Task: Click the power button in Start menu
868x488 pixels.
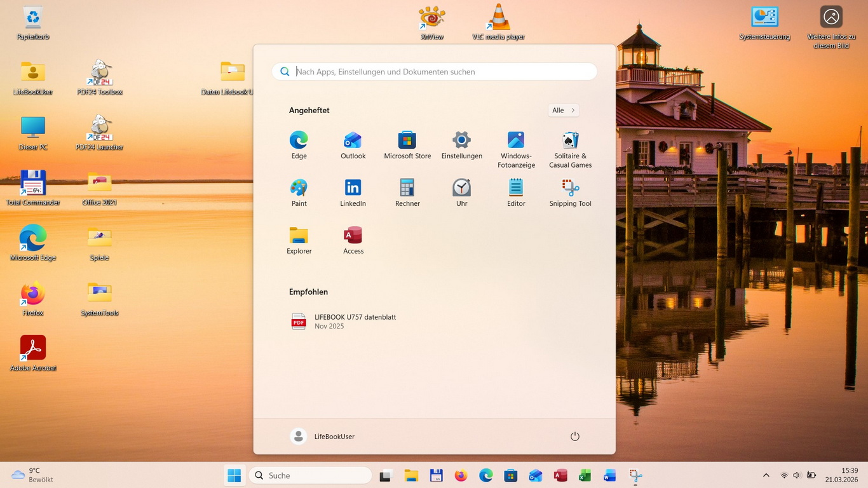Action: pos(574,437)
